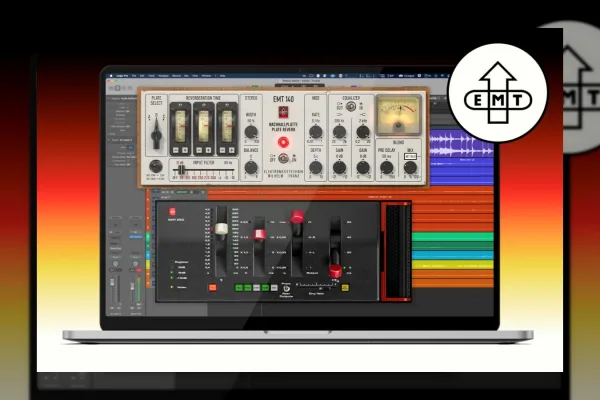This screenshot has width=600, height=400.
Task: Click the second lever with red square cap
Action: click(259, 234)
